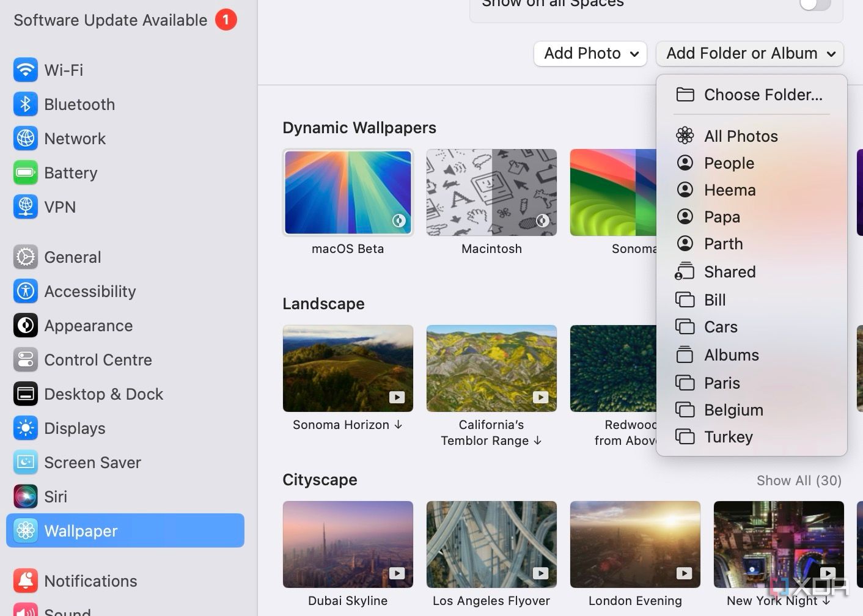The width and height of the screenshot is (863, 616).
Task: Open General gear icon
Action: click(26, 257)
